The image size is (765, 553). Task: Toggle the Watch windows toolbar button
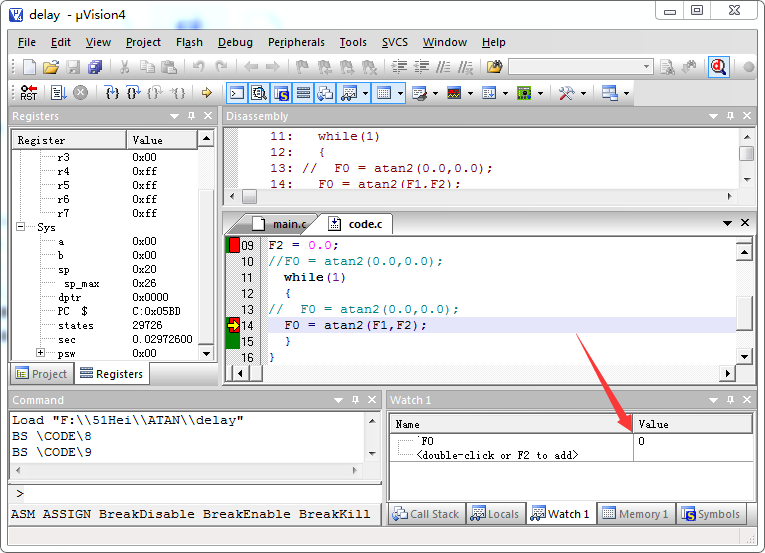point(348,93)
